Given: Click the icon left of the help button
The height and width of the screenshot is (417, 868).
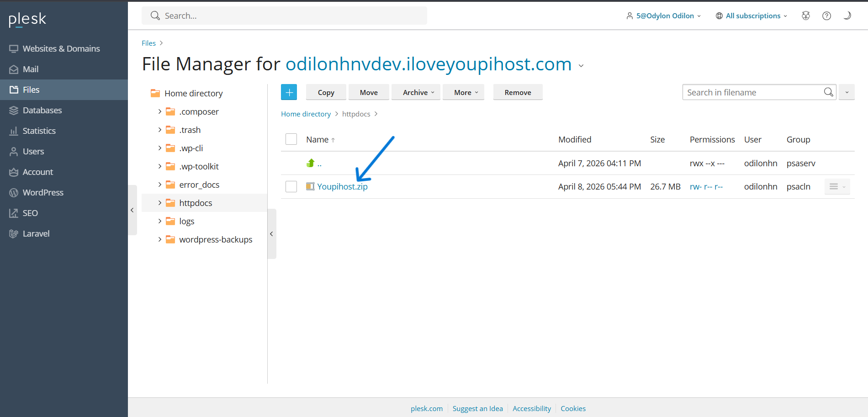Looking at the screenshot, I should click(806, 16).
